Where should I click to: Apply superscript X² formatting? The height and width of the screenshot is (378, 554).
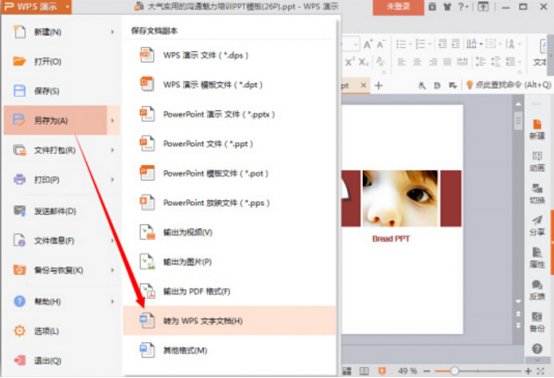click(x=350, y=62)
